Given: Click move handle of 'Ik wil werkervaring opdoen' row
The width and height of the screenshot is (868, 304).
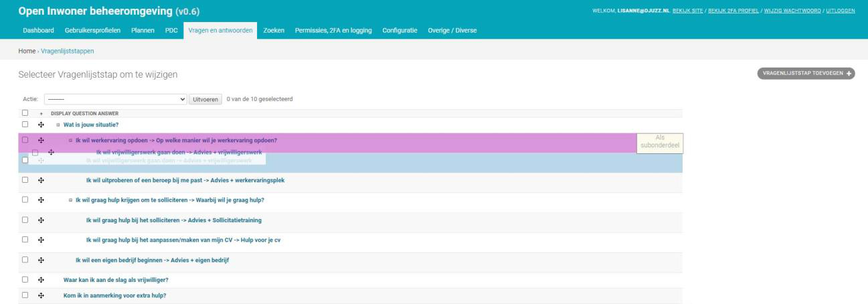Looking at the screenshot, I should point(41,140).
